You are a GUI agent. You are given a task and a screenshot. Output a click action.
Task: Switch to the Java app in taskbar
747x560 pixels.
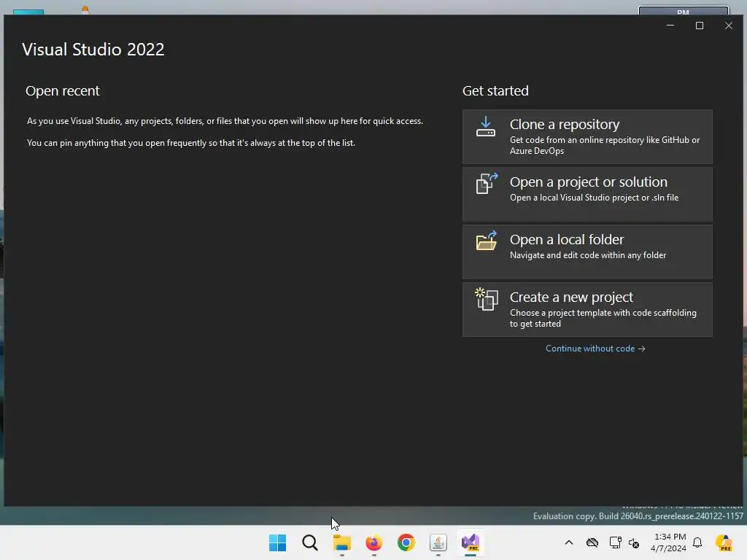point(438,542)
